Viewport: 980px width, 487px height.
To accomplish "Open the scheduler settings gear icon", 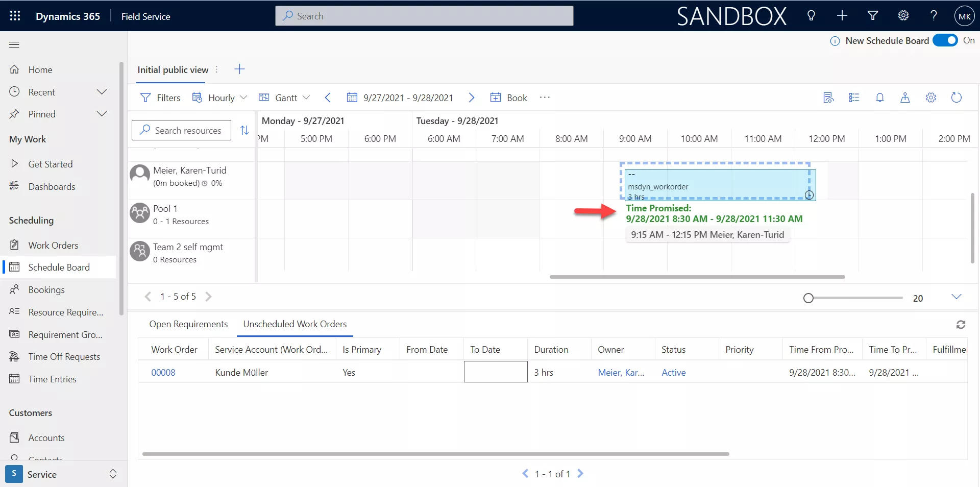I will (930, 98).
